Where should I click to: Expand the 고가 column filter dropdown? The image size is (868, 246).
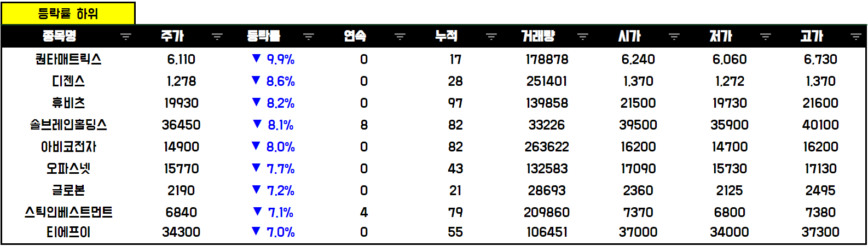tap(856, 37)
